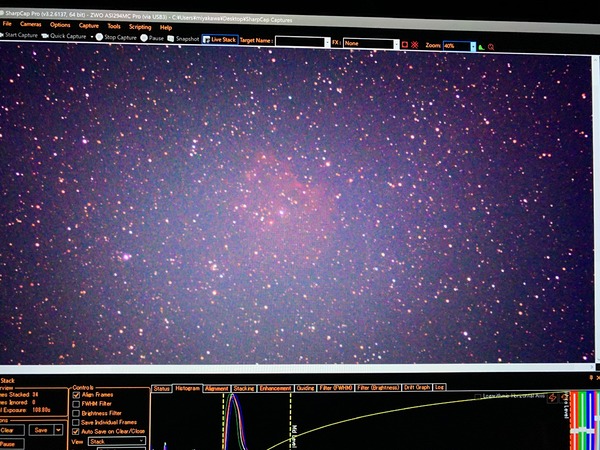This screenshot has width=600, height=450.
Task: Open the Tools menu
Action: point(114,26)
